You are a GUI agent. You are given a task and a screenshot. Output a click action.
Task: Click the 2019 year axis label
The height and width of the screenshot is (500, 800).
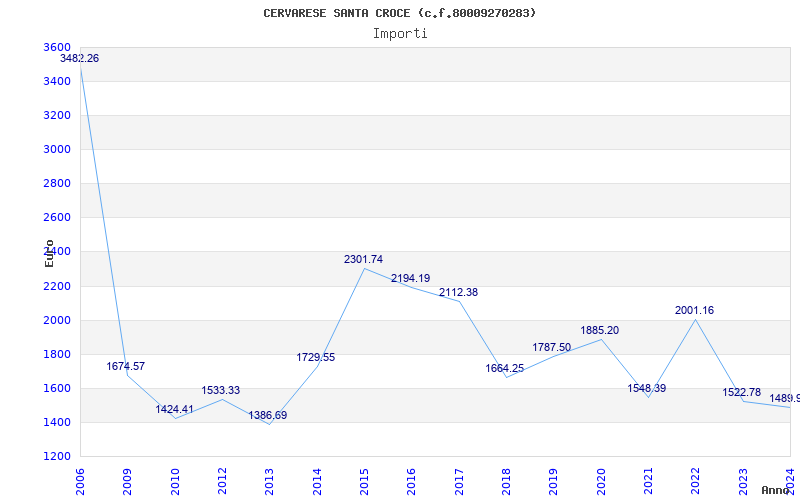click(554, 481)
